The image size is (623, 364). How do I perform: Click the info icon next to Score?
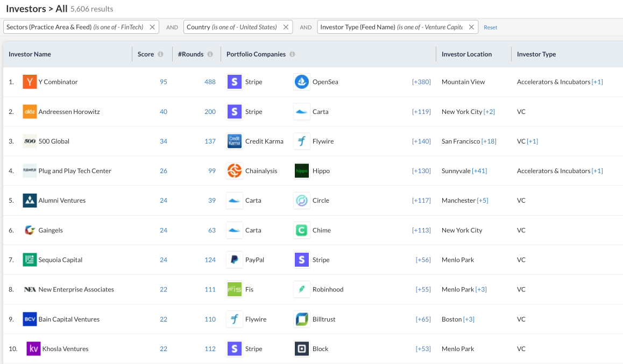(160, 54)
